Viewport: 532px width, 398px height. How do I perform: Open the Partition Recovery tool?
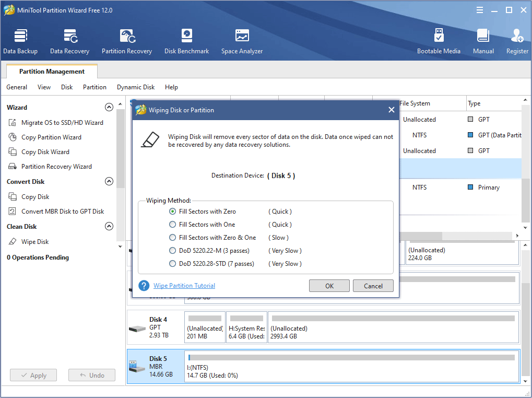click(x=127, y=41)
